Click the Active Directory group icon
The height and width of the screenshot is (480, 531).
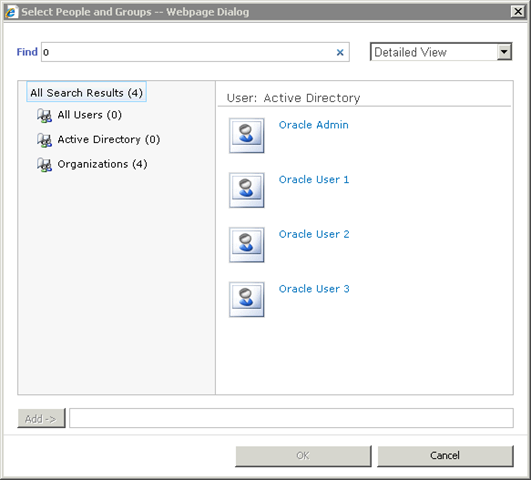(x=44, y=140)
